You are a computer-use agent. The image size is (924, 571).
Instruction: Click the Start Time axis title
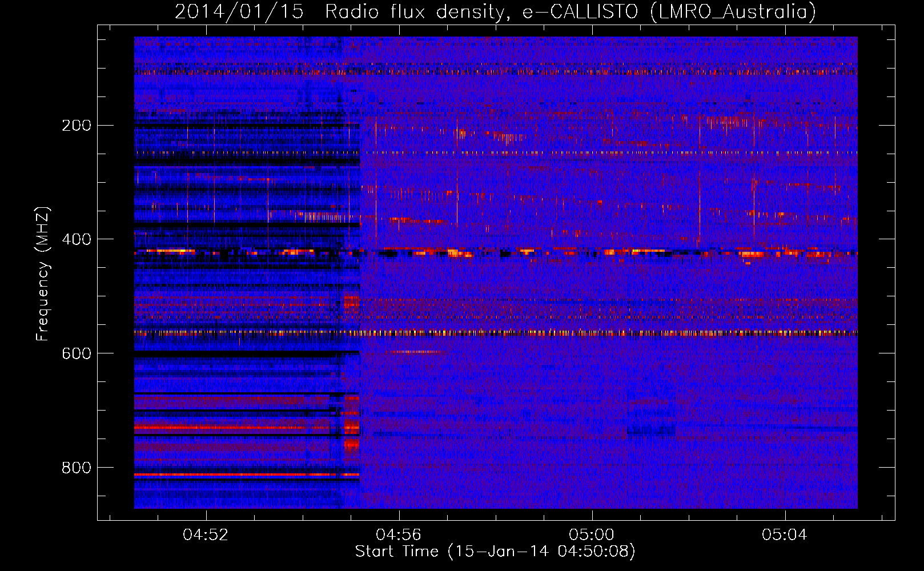[495, 552]
